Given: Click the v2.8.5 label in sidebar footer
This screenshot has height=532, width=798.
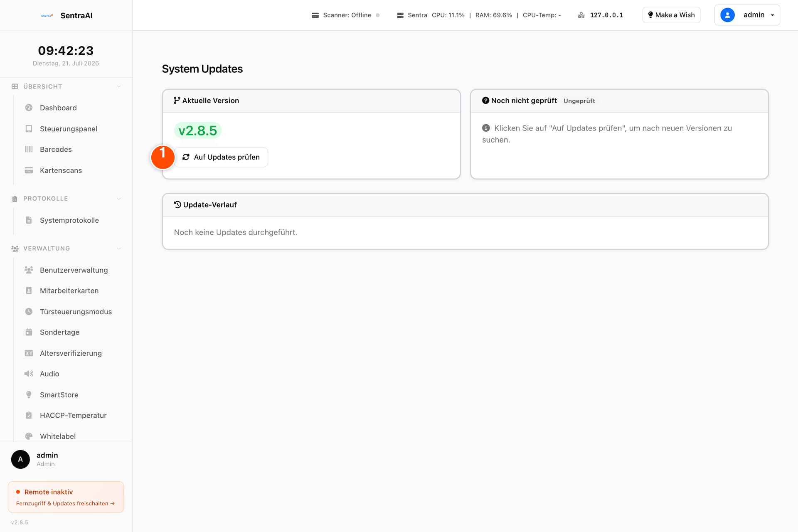Looking at the screenshot, I should (x=20, y=522).
